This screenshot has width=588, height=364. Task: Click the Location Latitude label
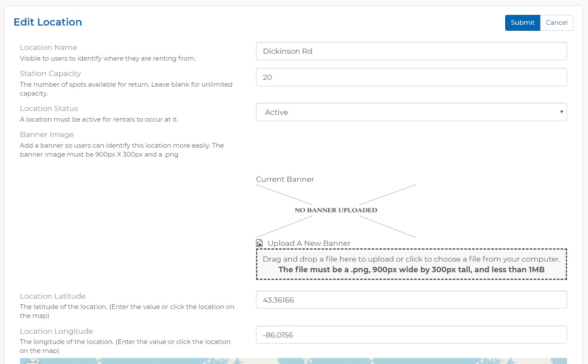tap(53, 296)
